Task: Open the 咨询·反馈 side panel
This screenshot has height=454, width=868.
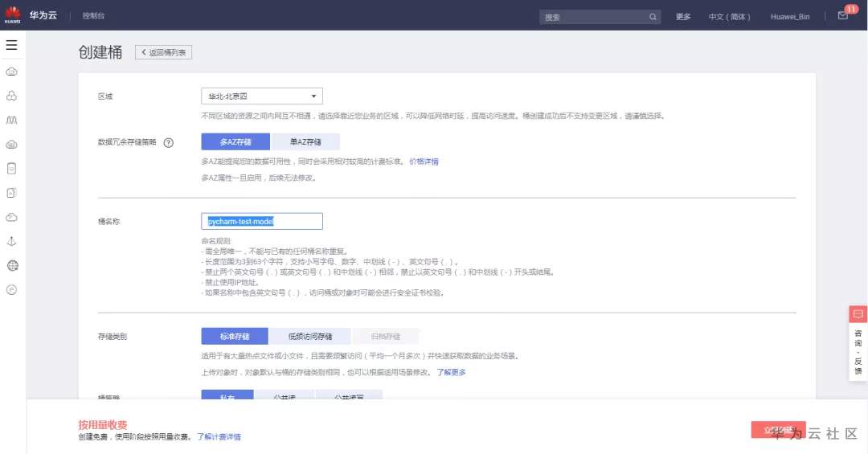Action: 858,351
